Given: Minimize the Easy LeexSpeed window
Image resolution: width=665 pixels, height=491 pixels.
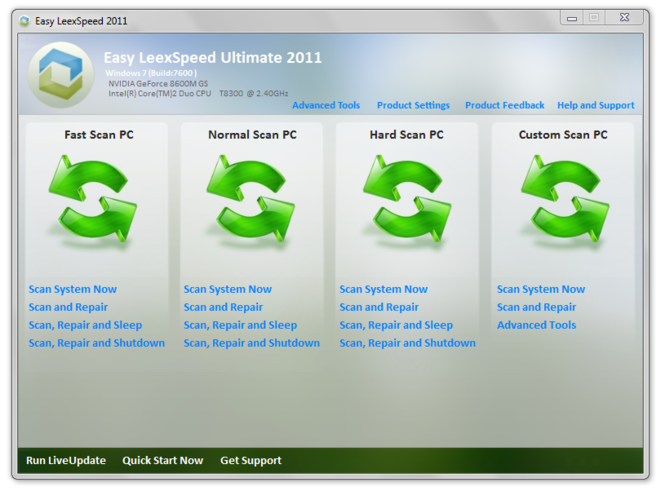Looking at the screenshot, I should tap(572, 18).
